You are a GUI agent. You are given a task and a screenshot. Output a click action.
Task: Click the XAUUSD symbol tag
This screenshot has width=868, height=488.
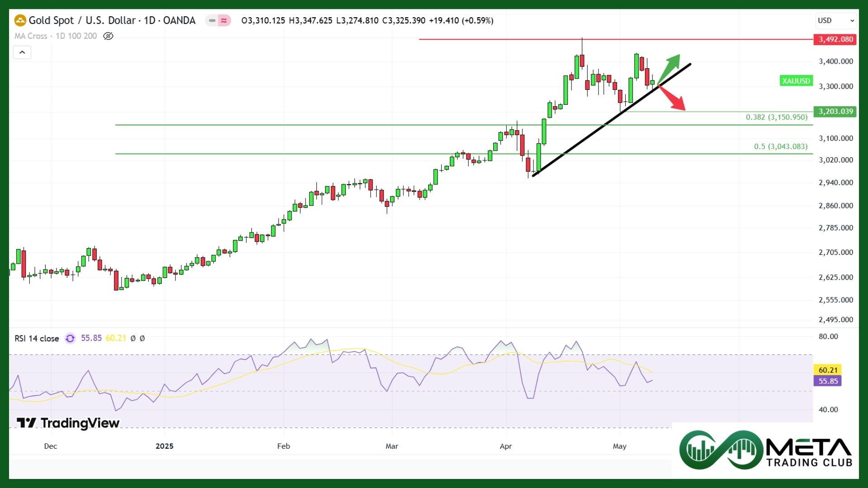[x=796, y=81]
